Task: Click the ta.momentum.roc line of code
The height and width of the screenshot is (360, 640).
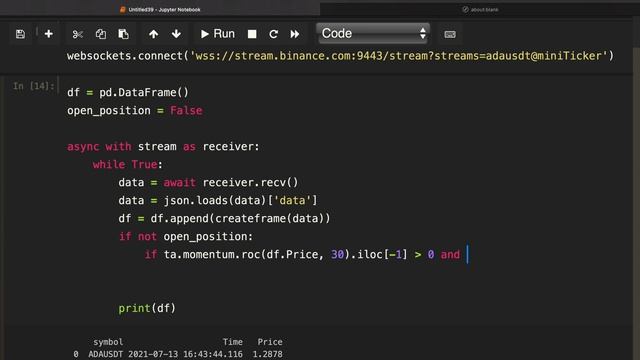Action: pyautogui.click(x=302, y=254)
